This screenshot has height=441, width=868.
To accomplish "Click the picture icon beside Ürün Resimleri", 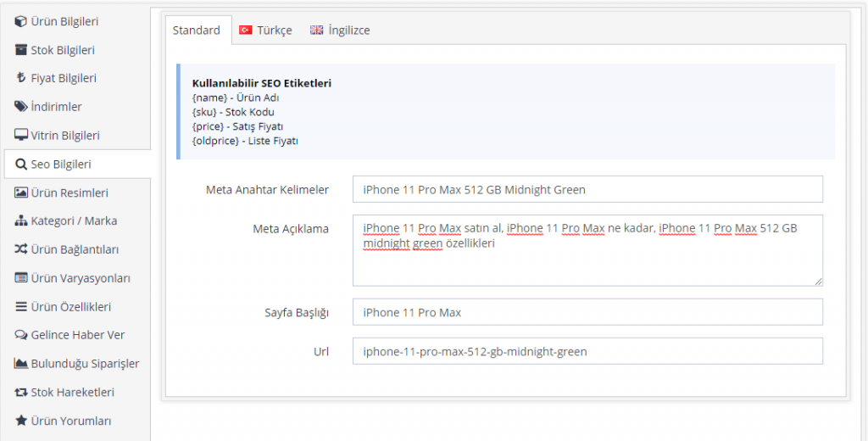I will point(21,193).
